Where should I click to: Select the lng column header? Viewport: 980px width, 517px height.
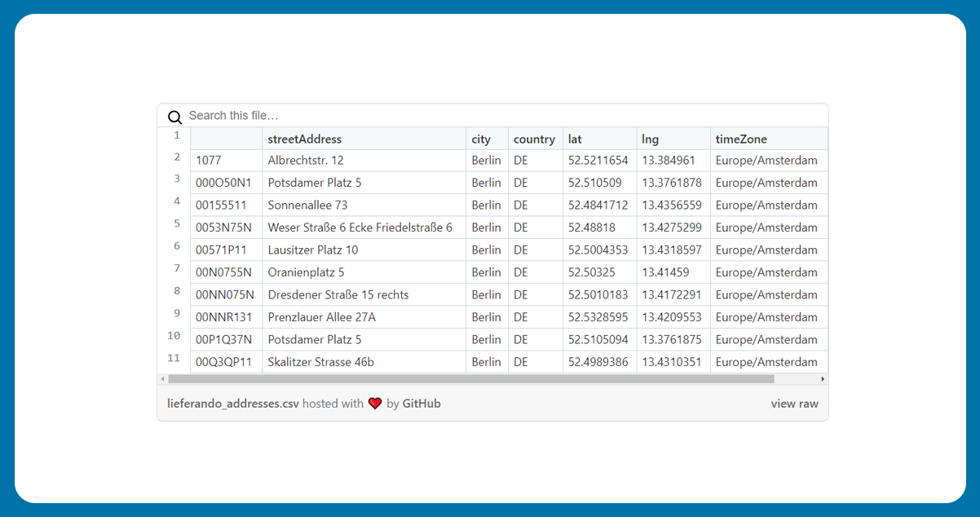(650, 139)
